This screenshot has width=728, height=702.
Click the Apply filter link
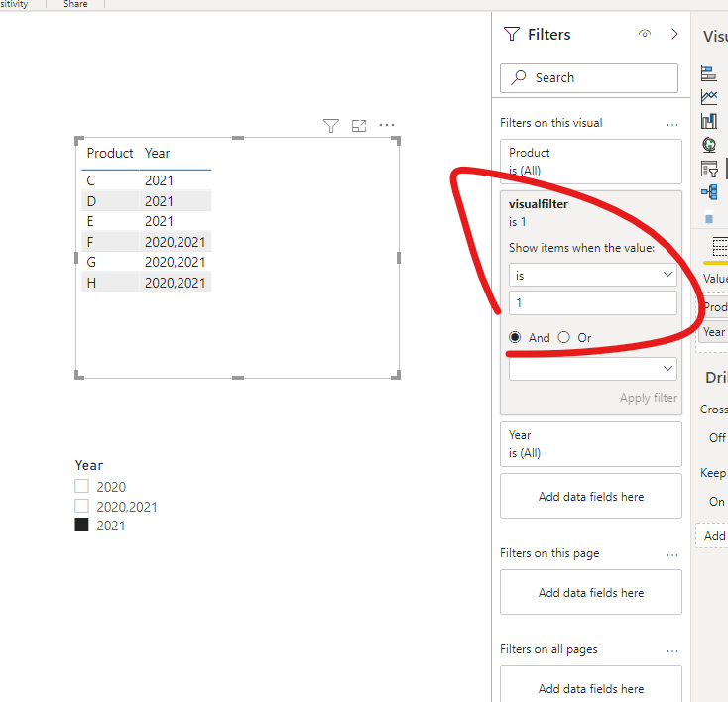coord(648,398)
